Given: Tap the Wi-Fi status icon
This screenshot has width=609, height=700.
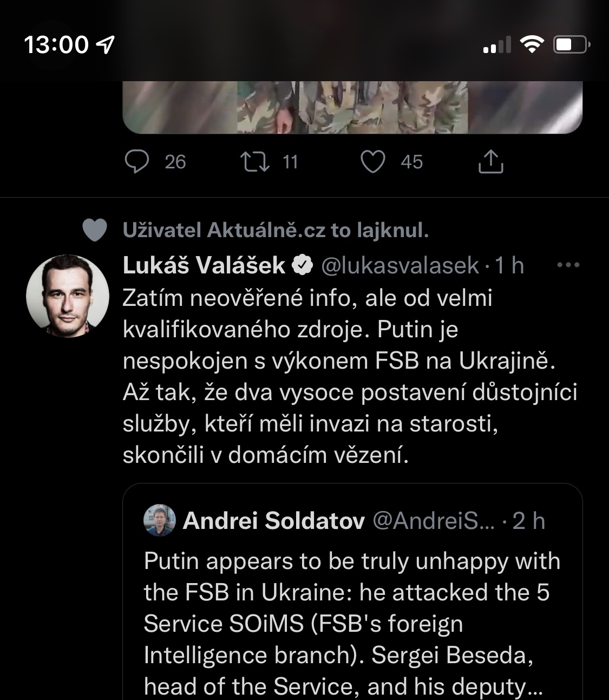Looking at the screenshot, I should coord(532,44).
